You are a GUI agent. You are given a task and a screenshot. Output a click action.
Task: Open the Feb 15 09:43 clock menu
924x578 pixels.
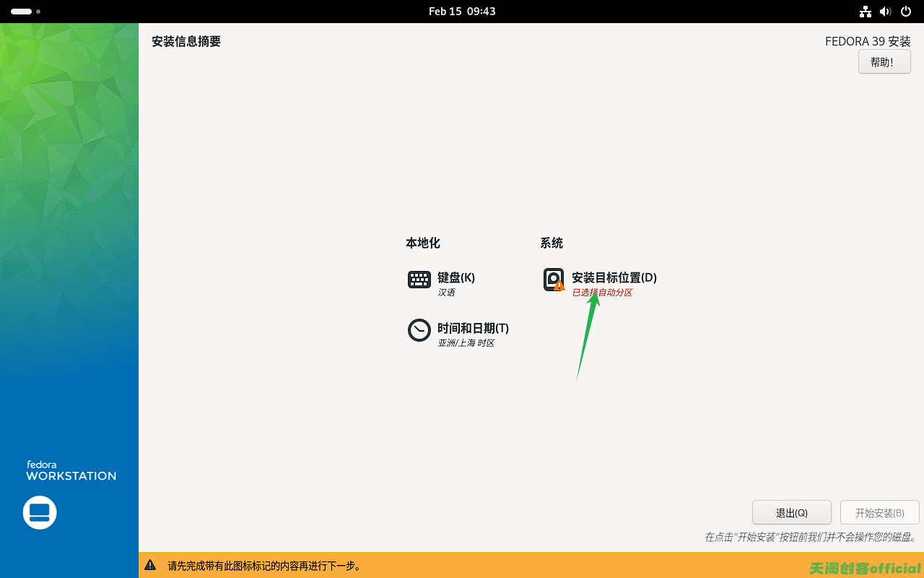click(462, 12)
